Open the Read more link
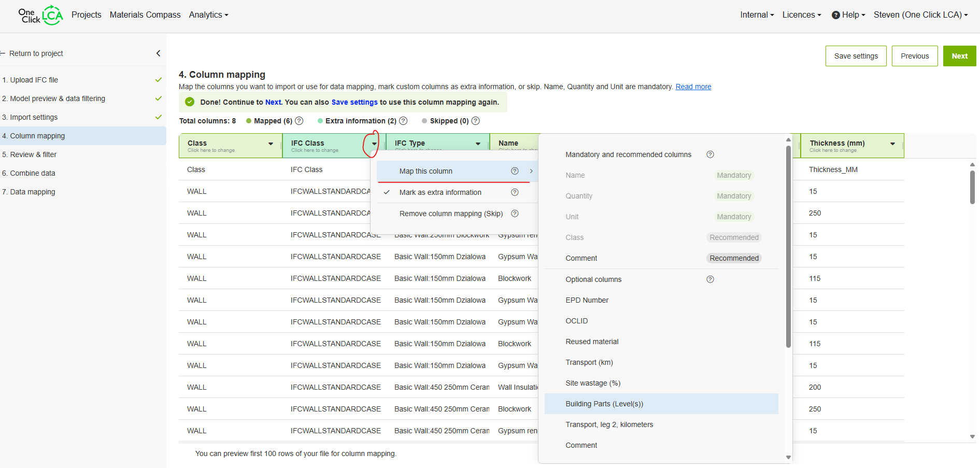This screenshot has width=980, height=468. pos(693,87)
